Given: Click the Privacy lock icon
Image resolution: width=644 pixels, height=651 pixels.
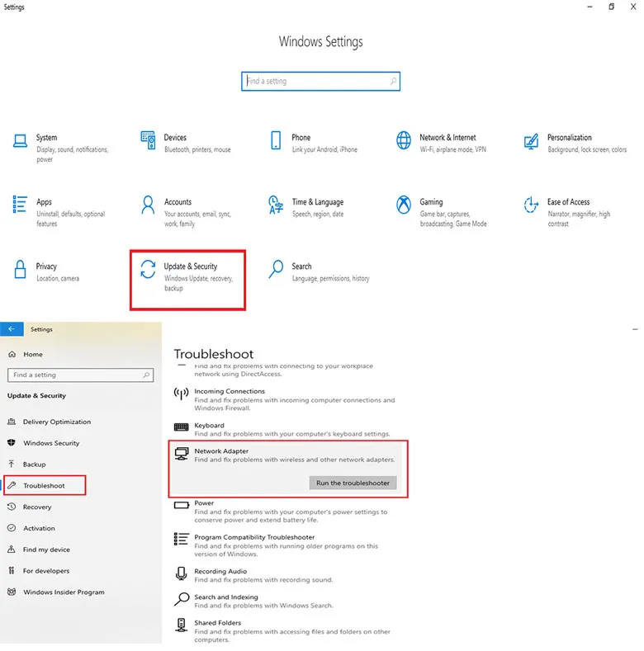Looking at the screenshot, I should click(x=20, y=269).
